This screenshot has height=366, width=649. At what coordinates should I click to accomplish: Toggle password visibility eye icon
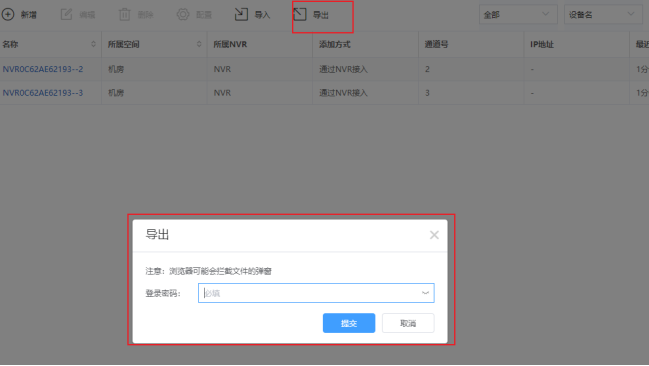pos(425,293)
